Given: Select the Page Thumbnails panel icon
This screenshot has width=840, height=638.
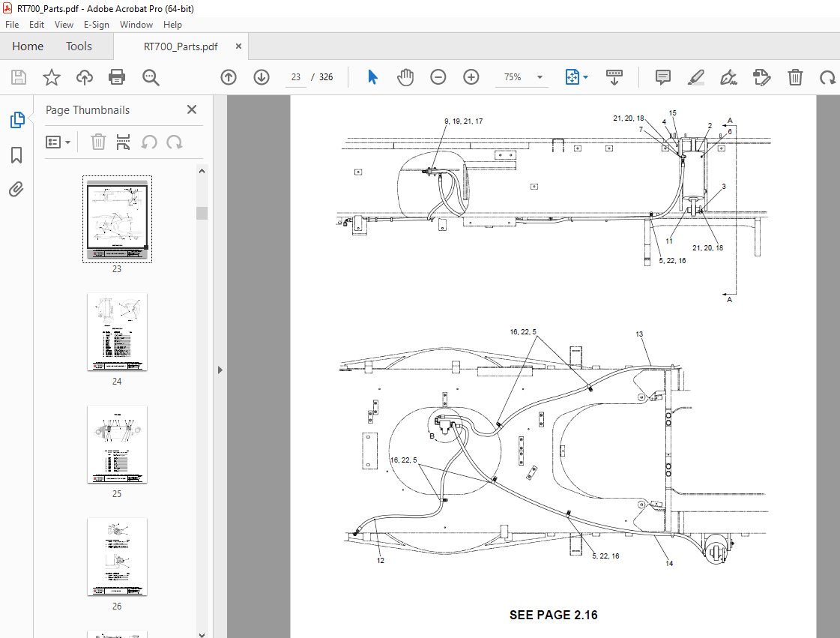Looking at the screenshot, I should coord(16,119).
